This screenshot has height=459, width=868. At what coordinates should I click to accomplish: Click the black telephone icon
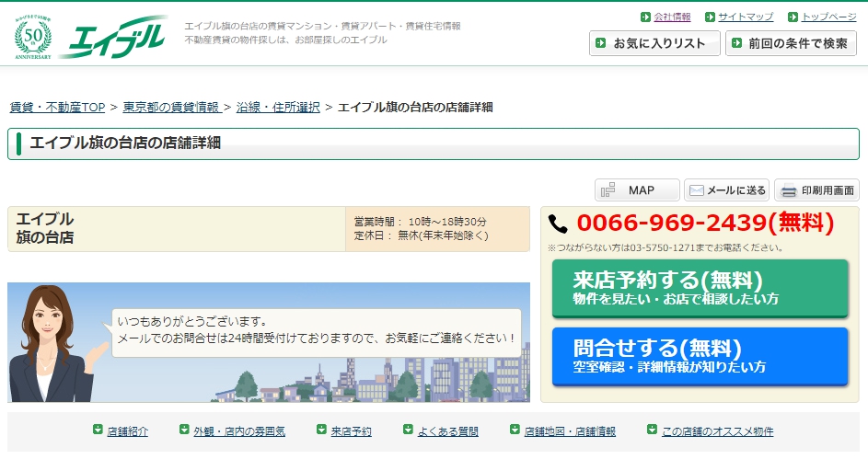click(558, 224)
